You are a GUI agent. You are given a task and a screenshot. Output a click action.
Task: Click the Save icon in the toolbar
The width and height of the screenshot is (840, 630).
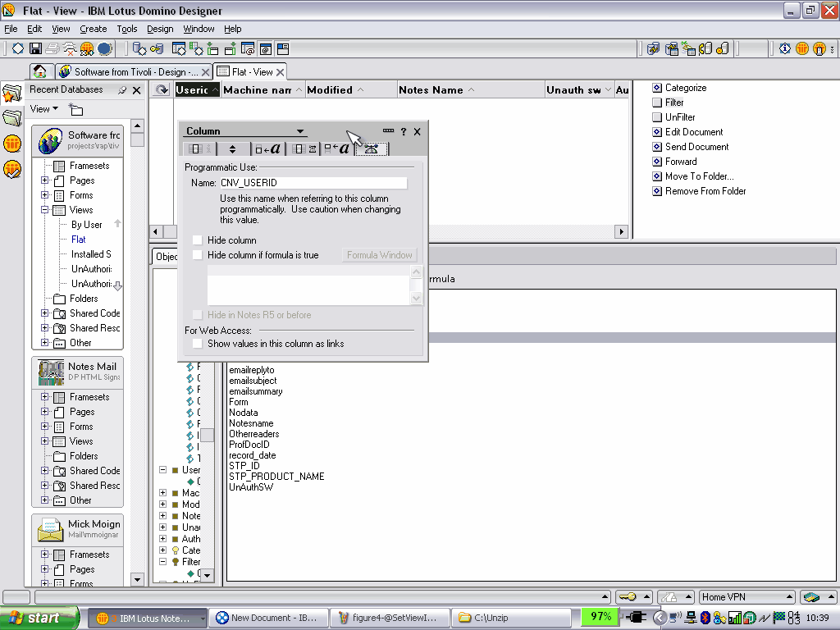[35, 48]
